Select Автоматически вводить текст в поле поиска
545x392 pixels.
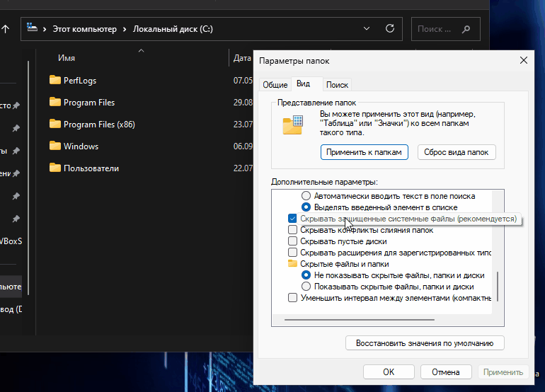[x=306, y=196]
